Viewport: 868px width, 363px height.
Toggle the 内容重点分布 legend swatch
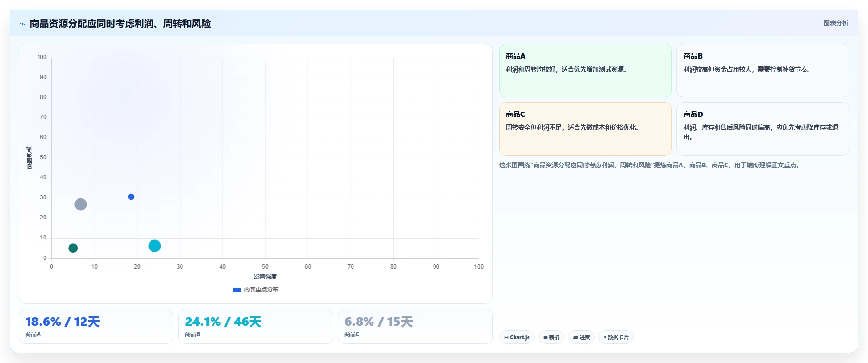click(x=237, y=290)
